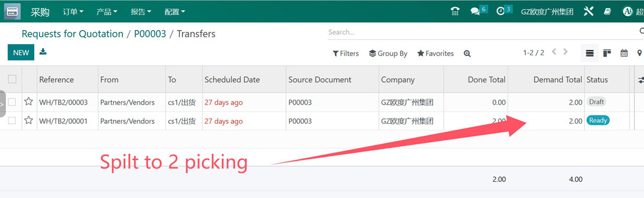644x198 pixels.
Task: Click the download export icon
Action: 43,52
